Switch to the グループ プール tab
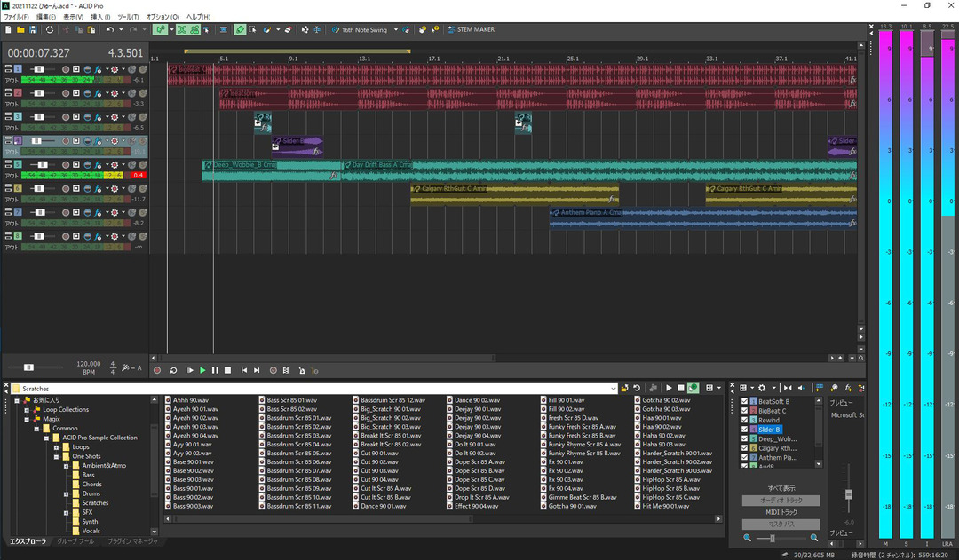959x560 pixels. [75, 541]
